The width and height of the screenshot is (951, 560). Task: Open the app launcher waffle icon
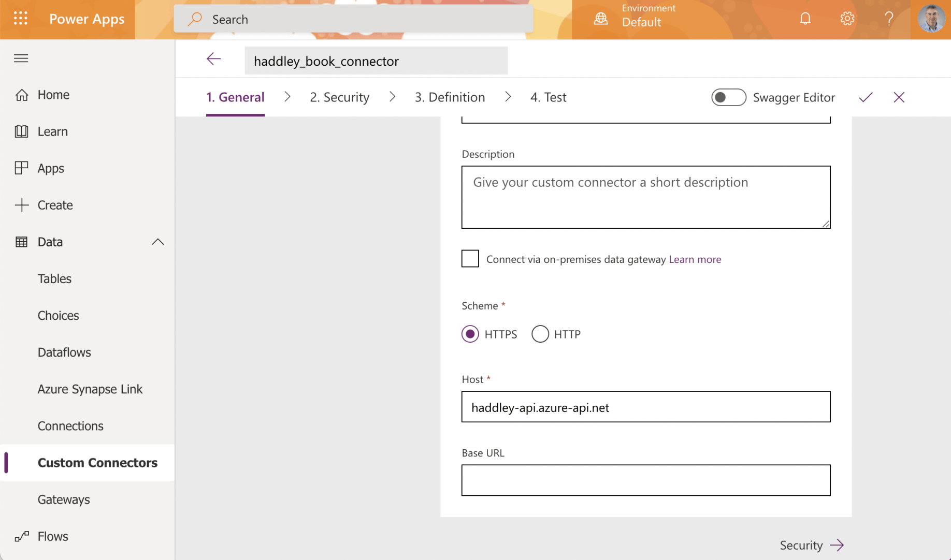pyautogui.click(x=21, y=19)
